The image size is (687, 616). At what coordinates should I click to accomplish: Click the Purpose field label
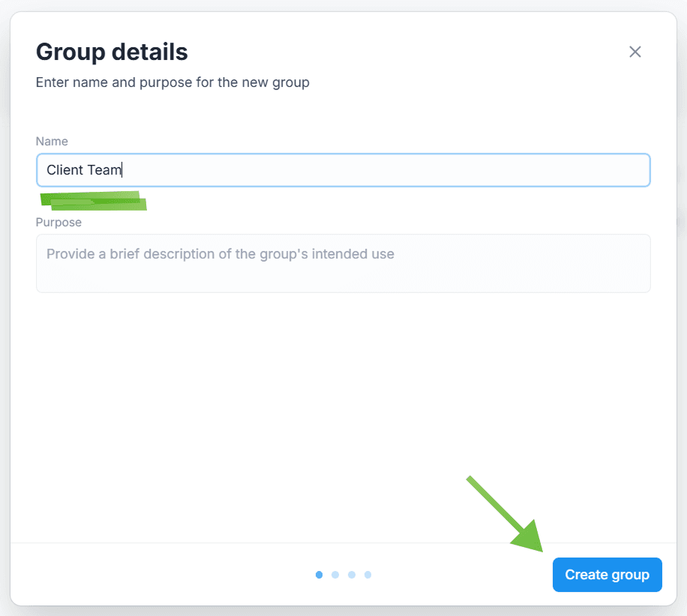click(x=58, y=222)
